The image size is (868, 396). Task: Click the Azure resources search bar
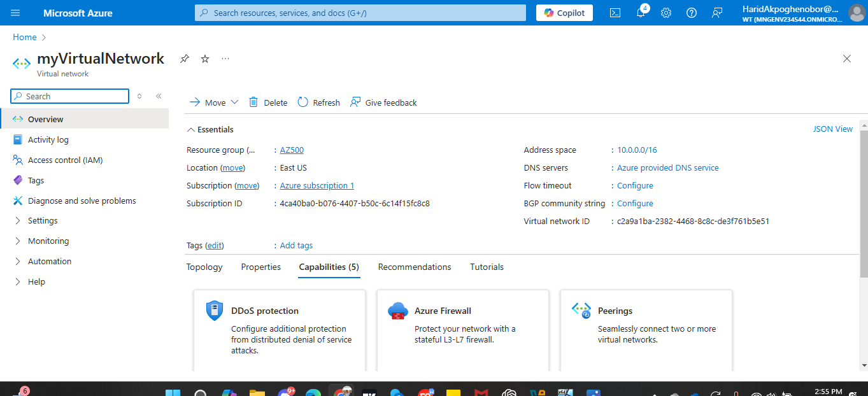click(359, 12)
